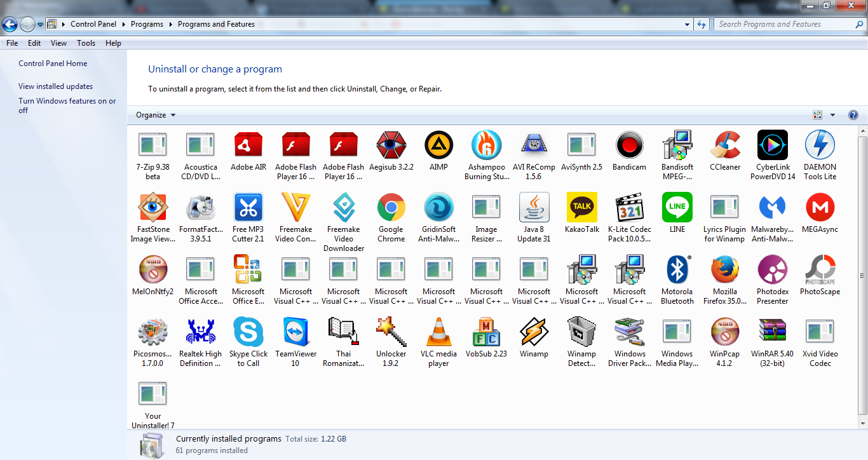The image size is (868, 460).
Task: Open the view options dropdown arrow
Action: 832,115
